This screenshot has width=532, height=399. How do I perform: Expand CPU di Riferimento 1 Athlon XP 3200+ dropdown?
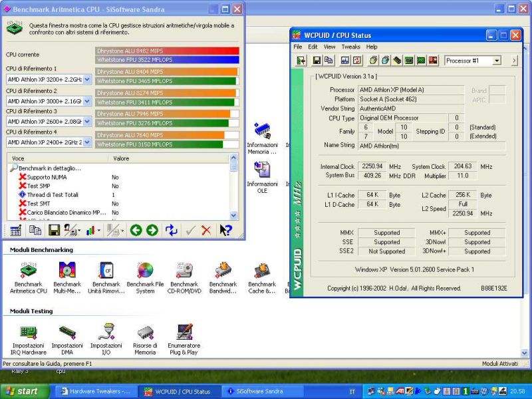pos(87,79)
